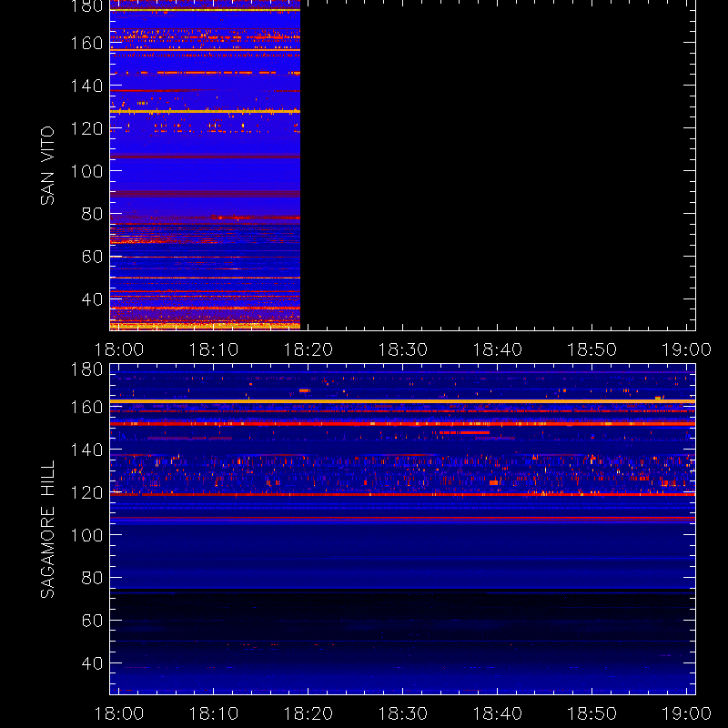Click 18:40 time label under Sagamore Hill plot
This screenshot has height=728, width=728.
pyautogui.click(x=497, y=713)
